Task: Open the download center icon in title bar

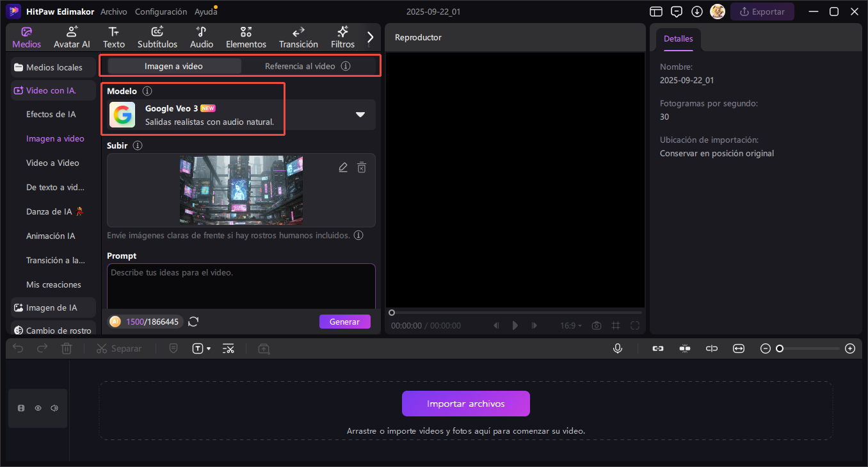Action: pos(697,12)
